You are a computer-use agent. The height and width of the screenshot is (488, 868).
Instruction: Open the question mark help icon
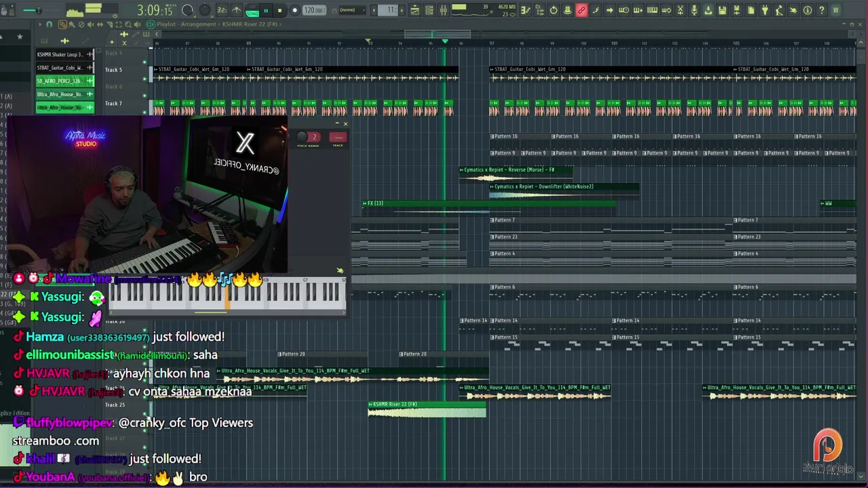(x=822, y=10)
